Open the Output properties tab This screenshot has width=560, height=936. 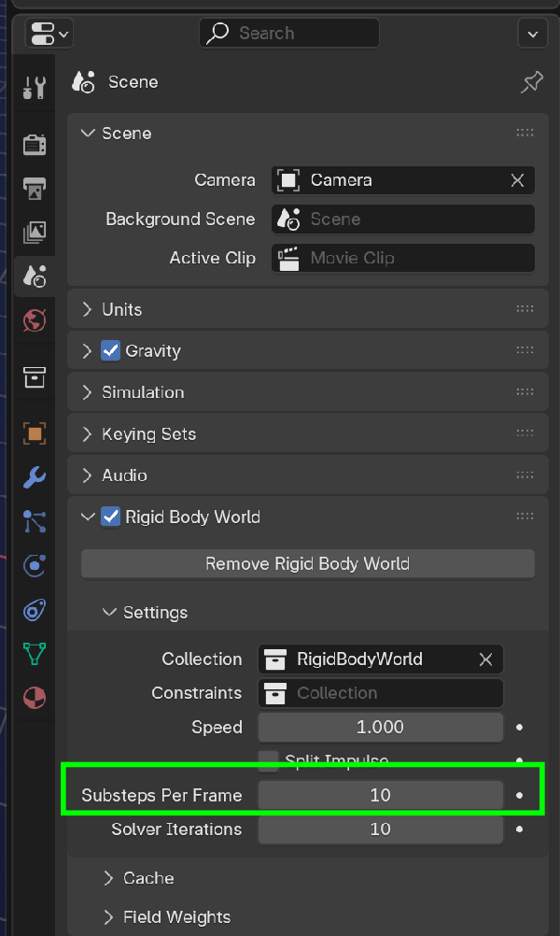(x=34, y=190)
